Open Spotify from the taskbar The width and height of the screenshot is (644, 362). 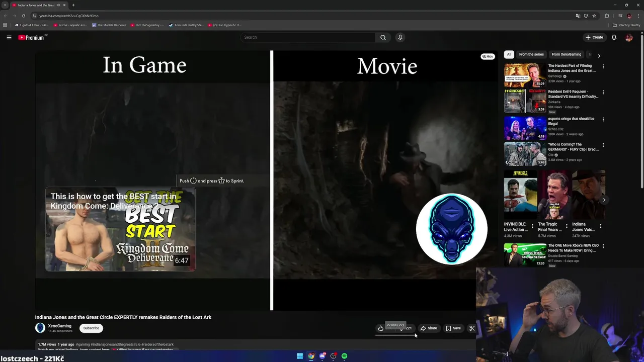click(x=344, y=356)
